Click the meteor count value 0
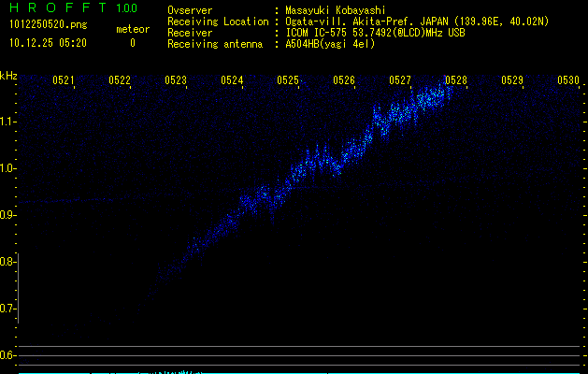 tap(133, 43)
